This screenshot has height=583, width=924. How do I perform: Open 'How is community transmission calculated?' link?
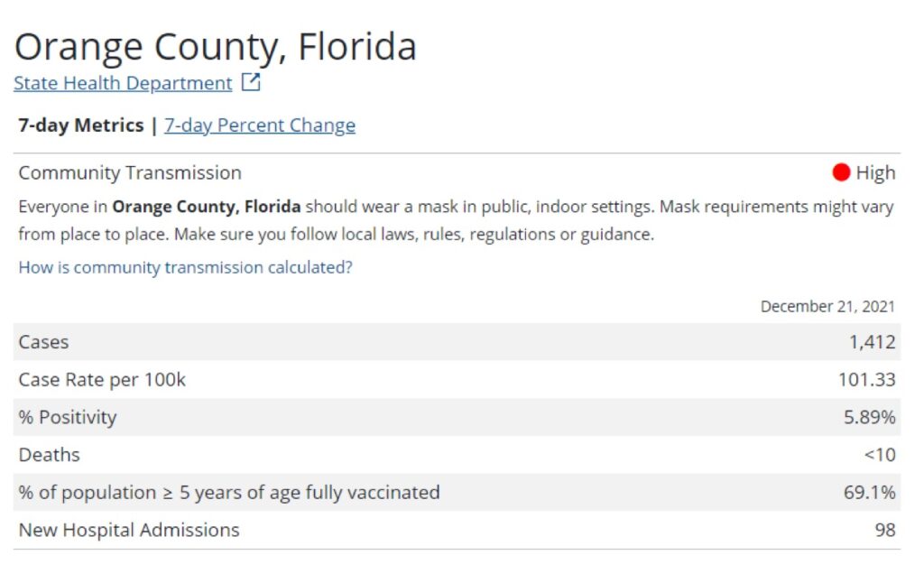[185, 268]
